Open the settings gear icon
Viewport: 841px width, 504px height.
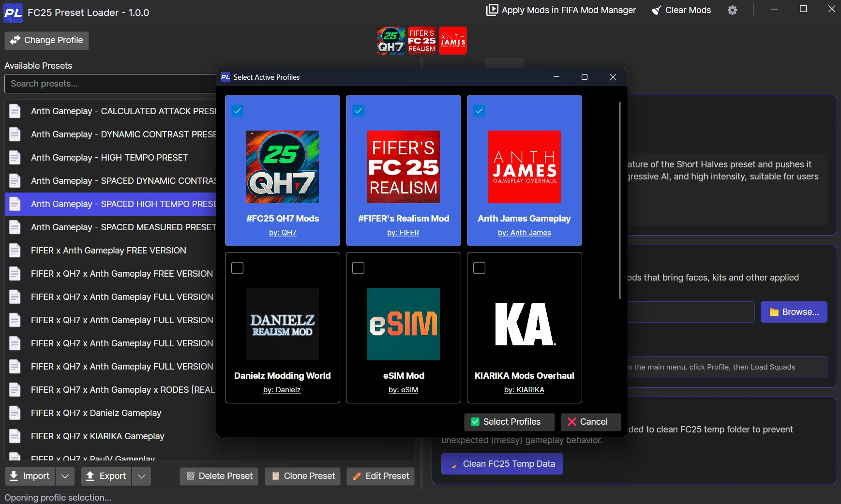coord(733,10)
